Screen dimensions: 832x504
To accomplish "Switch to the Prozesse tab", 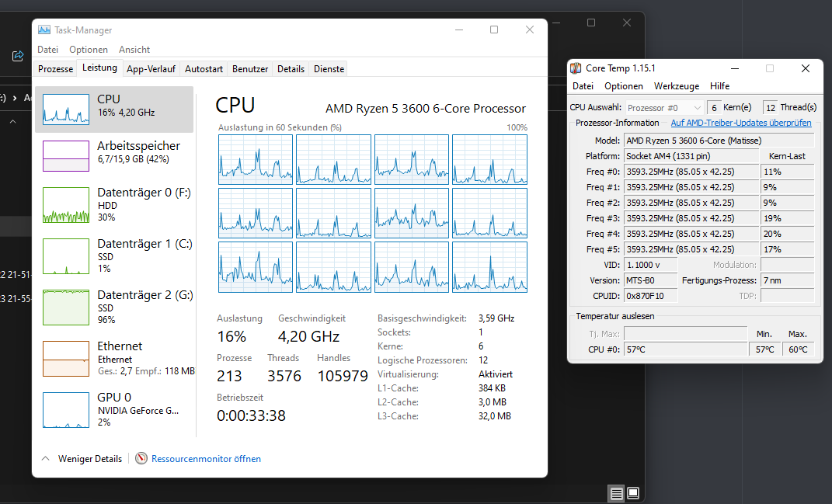I will (54, 68).
